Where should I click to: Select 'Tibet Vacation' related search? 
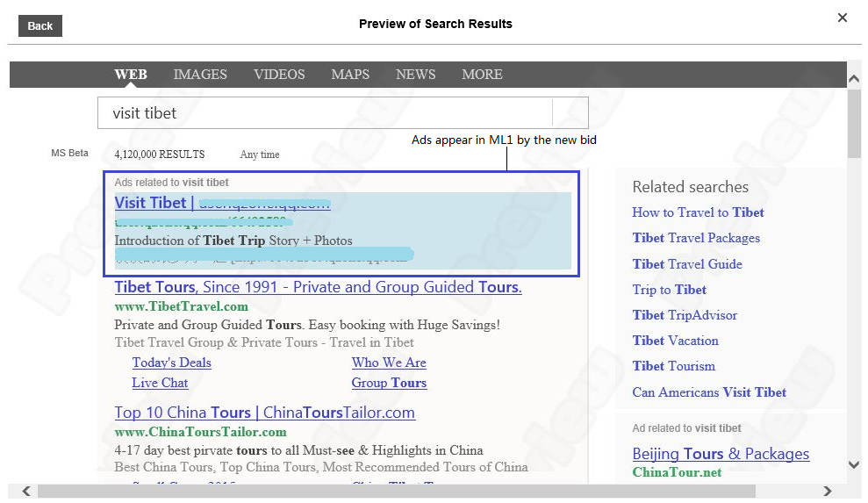pos(676,341)
